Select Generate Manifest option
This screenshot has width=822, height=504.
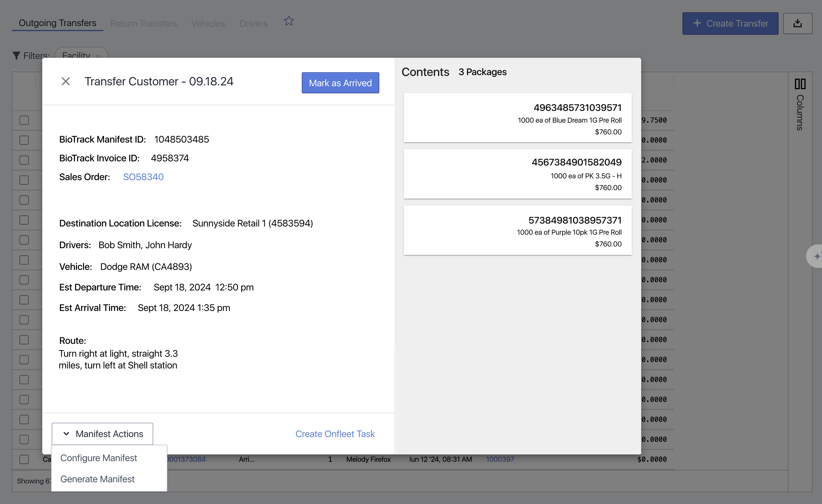97,479
